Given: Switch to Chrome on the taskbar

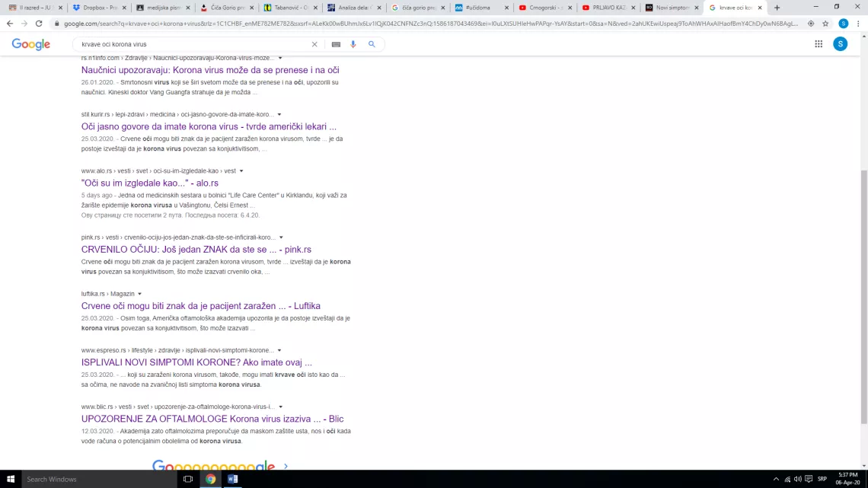Looking at the screenshot, I should pos(210,479).
